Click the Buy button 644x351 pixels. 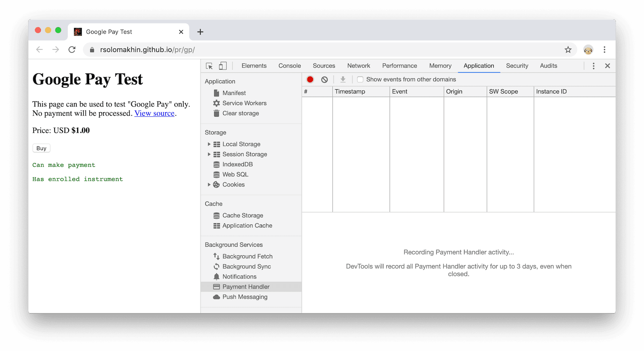[41, 148]
